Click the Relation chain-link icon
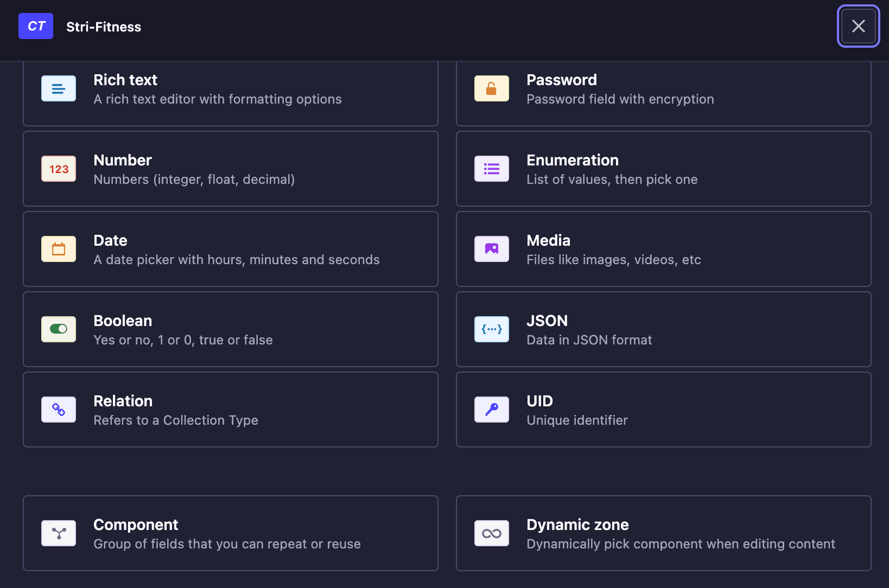The height and width of the screenshot is (588, 889). [59, 410]
